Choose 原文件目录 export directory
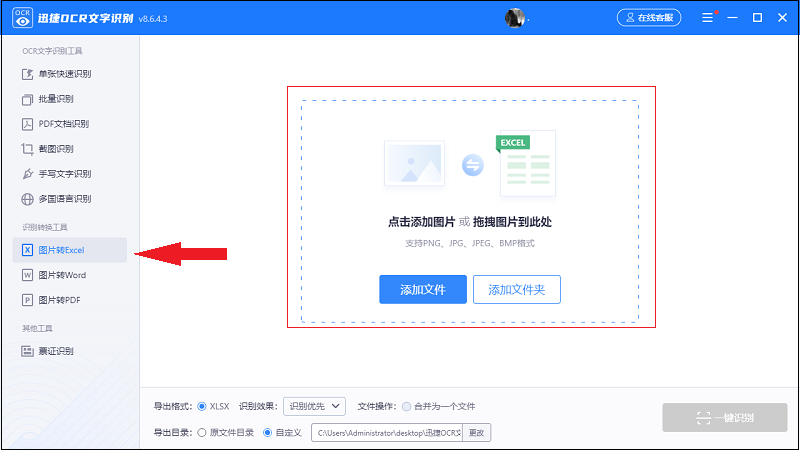Screen dimensions: 800x450 point(202,433)
